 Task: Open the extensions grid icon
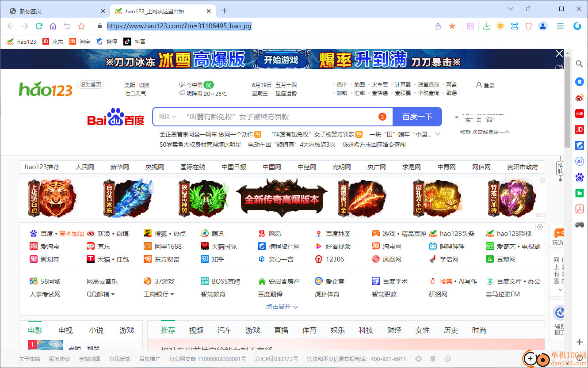coord(470,26)
